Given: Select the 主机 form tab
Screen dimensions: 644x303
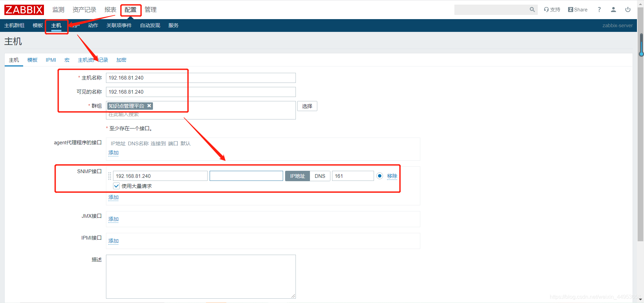Looking at the screenshot, I should 14,60.
